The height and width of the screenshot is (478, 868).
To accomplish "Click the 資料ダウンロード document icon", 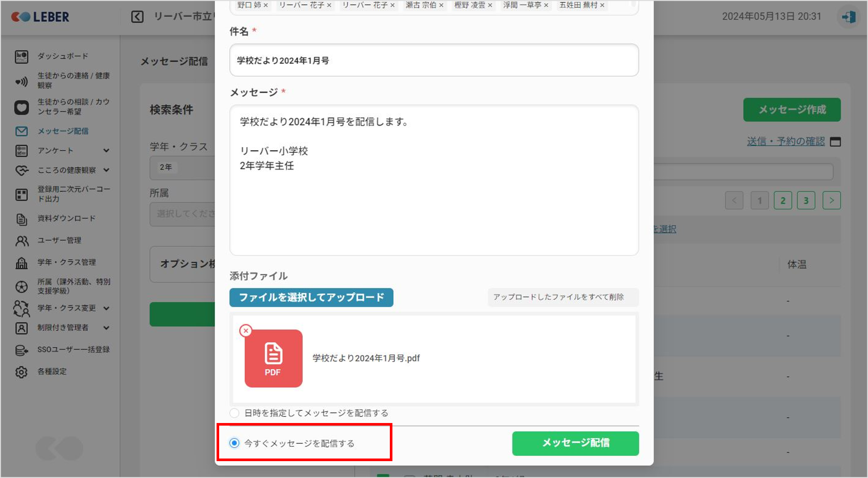I will (x=21, y=219).
